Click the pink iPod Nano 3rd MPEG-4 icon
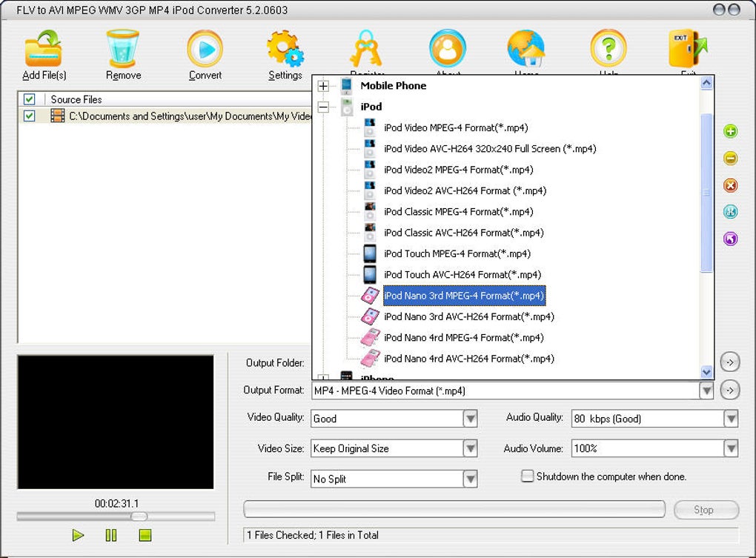Viewport: 756px width, 558px height. pyautogui.click(x=370, y=296)
